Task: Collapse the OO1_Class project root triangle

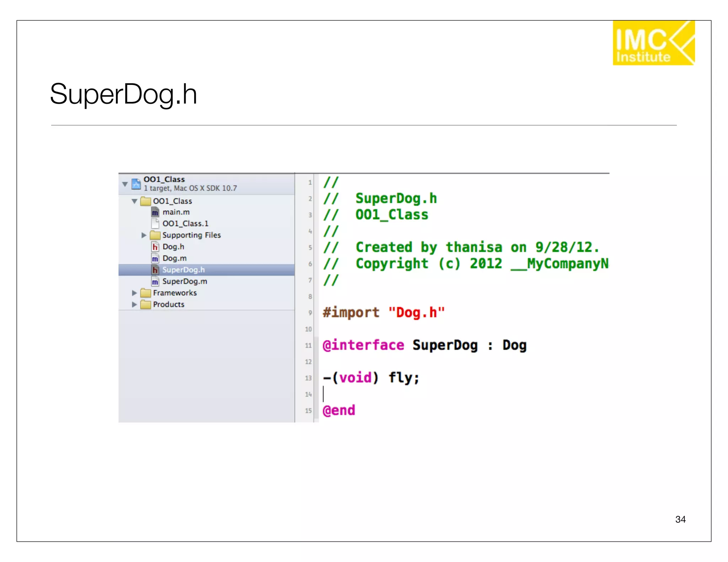Action: click(x=125, y=184)
